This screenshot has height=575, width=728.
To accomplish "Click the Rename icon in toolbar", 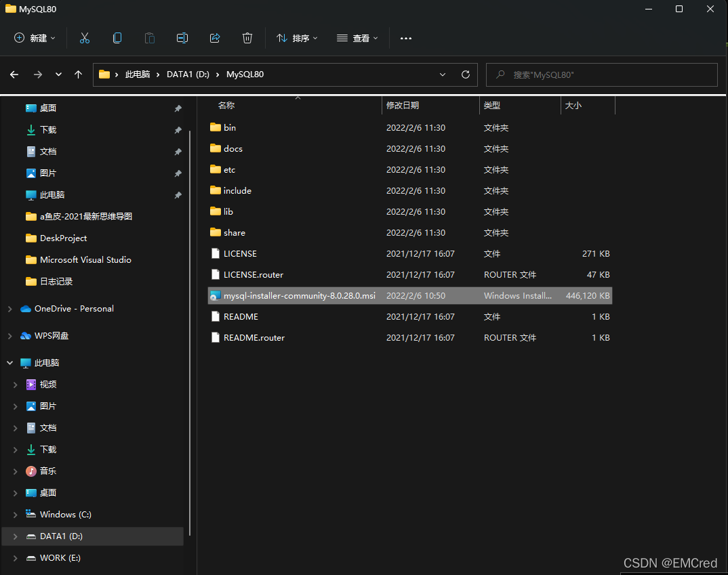I will (182, 38).
